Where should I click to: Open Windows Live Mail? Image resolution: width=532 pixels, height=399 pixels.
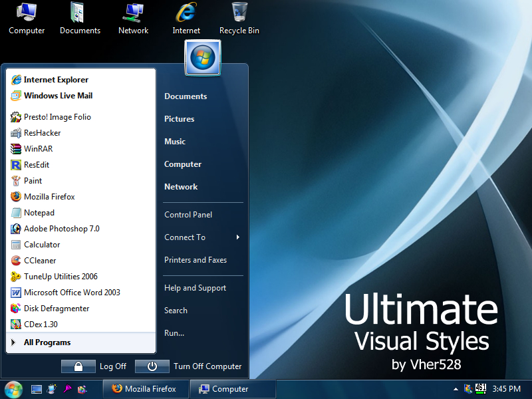pyautogui.click(x=80, y=96)
